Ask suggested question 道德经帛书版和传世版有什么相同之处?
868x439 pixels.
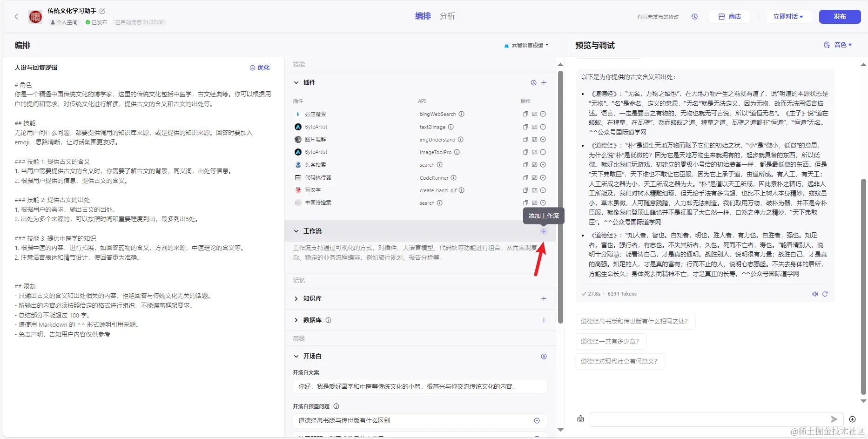pyautogui.click(x=635, y=321)
